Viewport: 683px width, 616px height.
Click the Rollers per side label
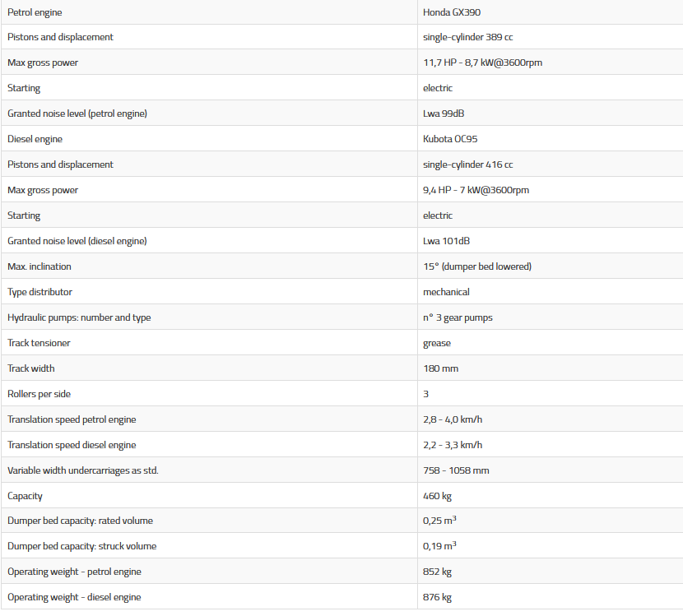click(39, 394)
